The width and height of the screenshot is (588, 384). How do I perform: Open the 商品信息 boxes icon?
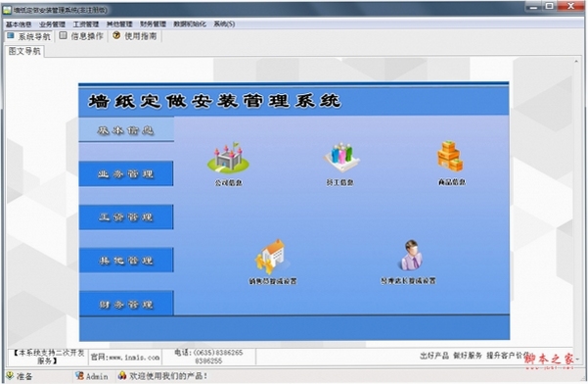(450, 156)
